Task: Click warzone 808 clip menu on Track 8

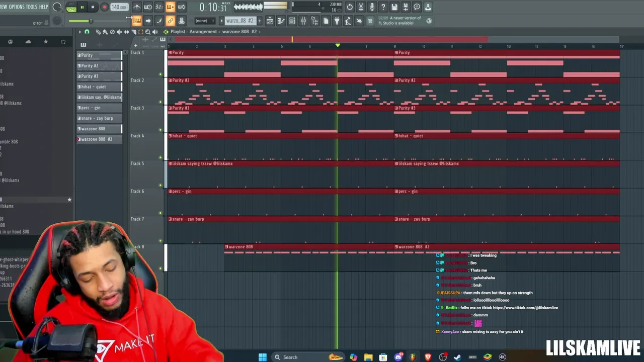Action: click(227, 247)
